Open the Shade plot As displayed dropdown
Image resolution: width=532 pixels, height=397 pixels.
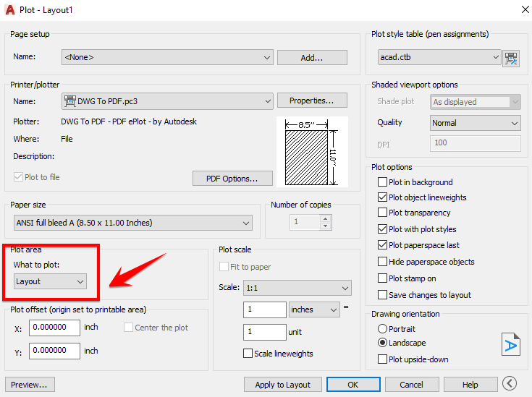[476, 102]
